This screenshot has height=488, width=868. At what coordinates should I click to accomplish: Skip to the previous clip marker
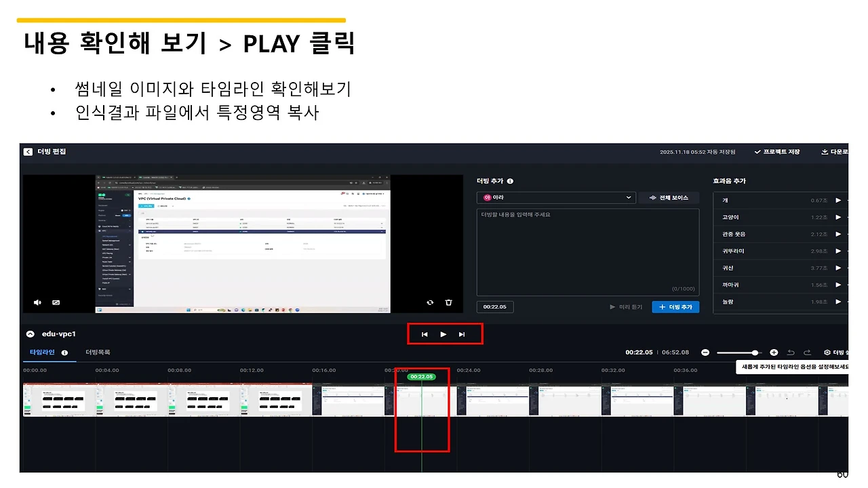(425, 333)
